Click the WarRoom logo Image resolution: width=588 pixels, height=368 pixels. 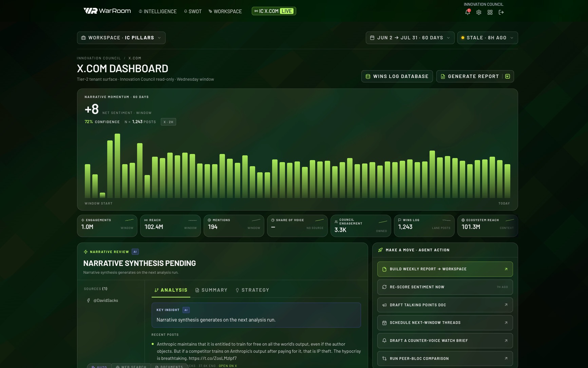107,11
